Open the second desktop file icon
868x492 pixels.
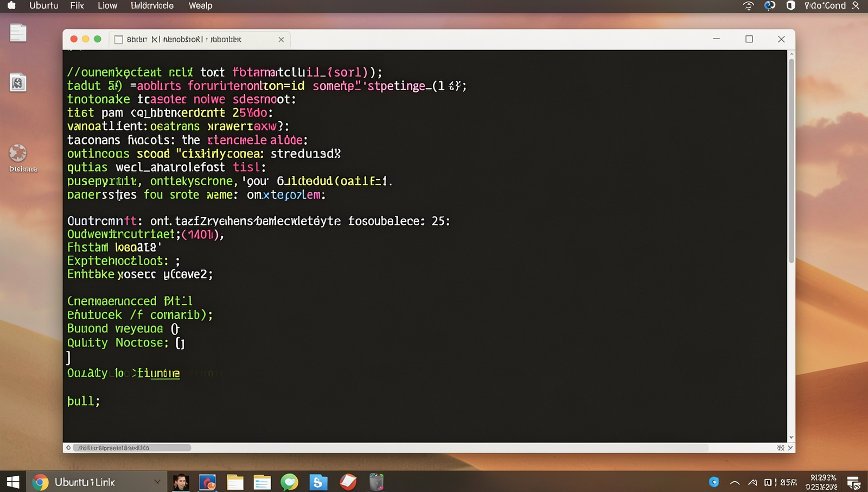(x=18, y=83)
